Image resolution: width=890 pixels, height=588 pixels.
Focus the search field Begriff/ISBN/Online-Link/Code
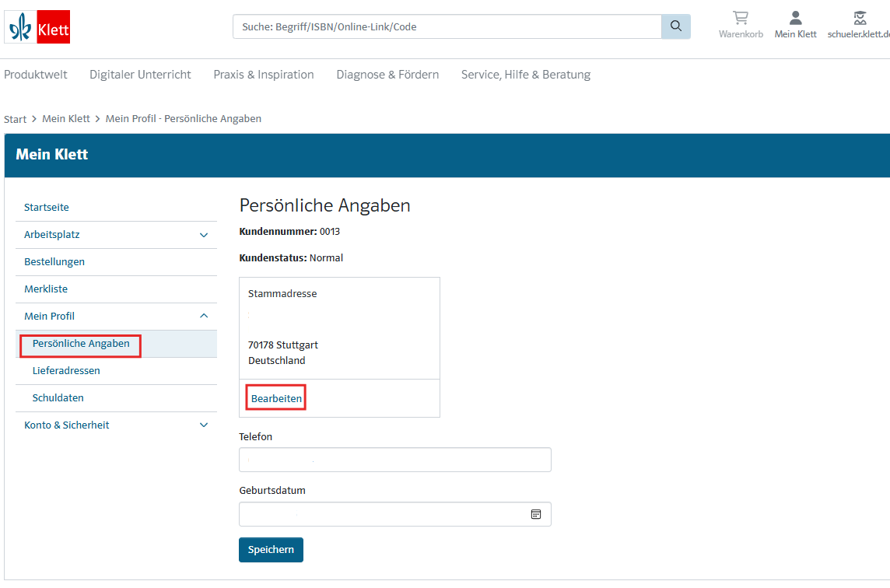pyautogui.click(x=447, y=26)
